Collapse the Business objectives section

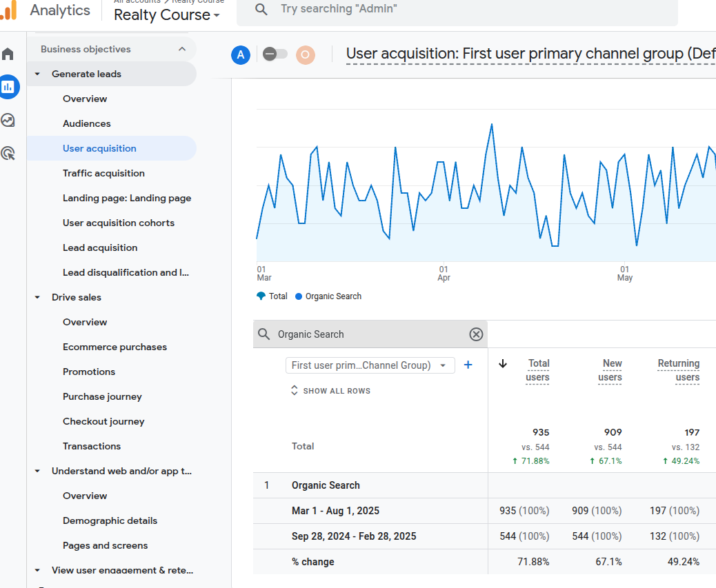(182, 49)
